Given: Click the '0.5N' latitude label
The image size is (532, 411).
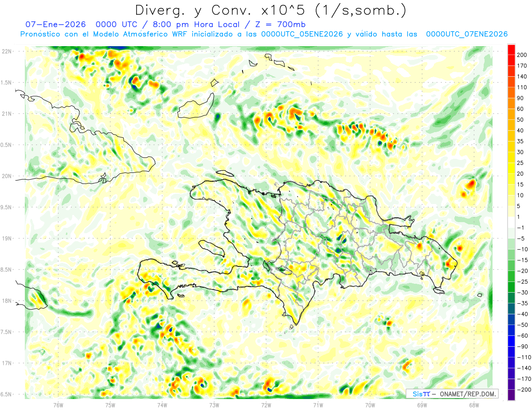Looking at the screenshot, I should tap(7, 145).
